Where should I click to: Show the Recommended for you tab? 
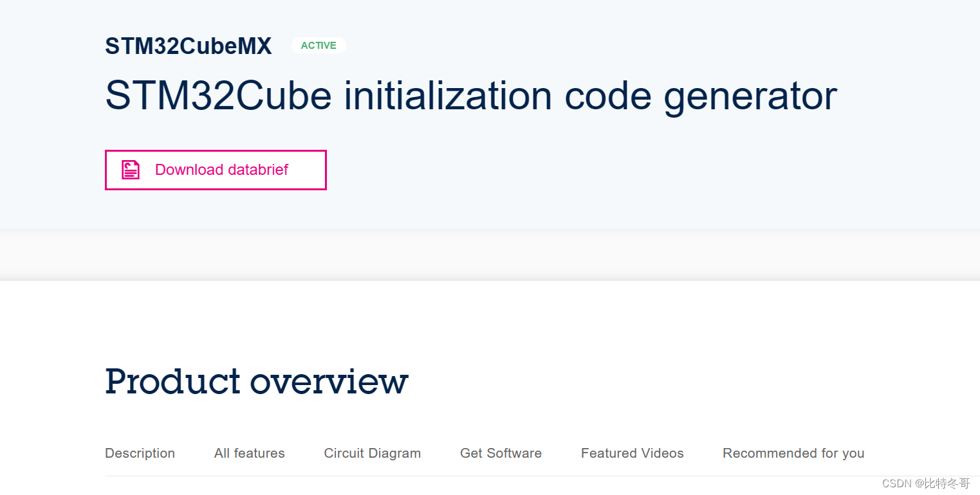click(793, 453)
